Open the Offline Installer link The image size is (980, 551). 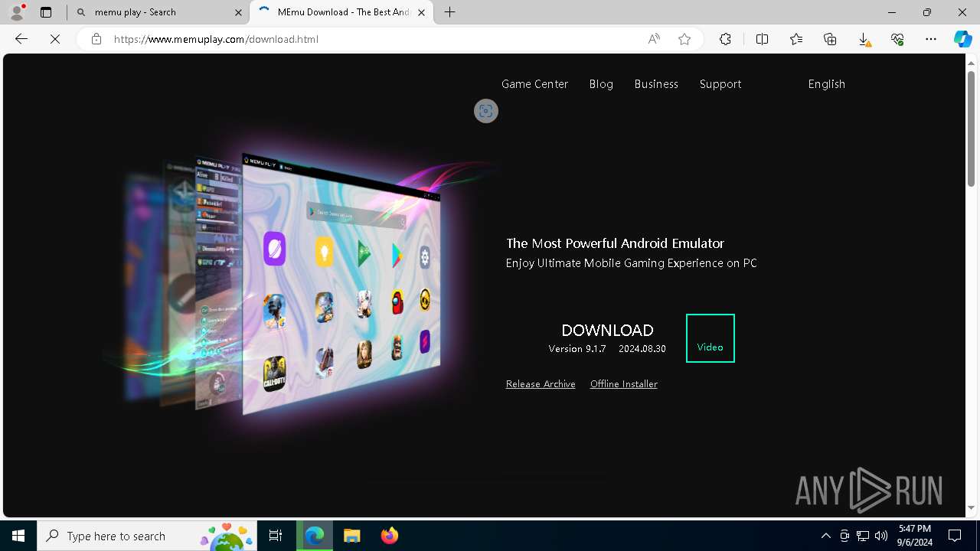[x=624, y=384]
